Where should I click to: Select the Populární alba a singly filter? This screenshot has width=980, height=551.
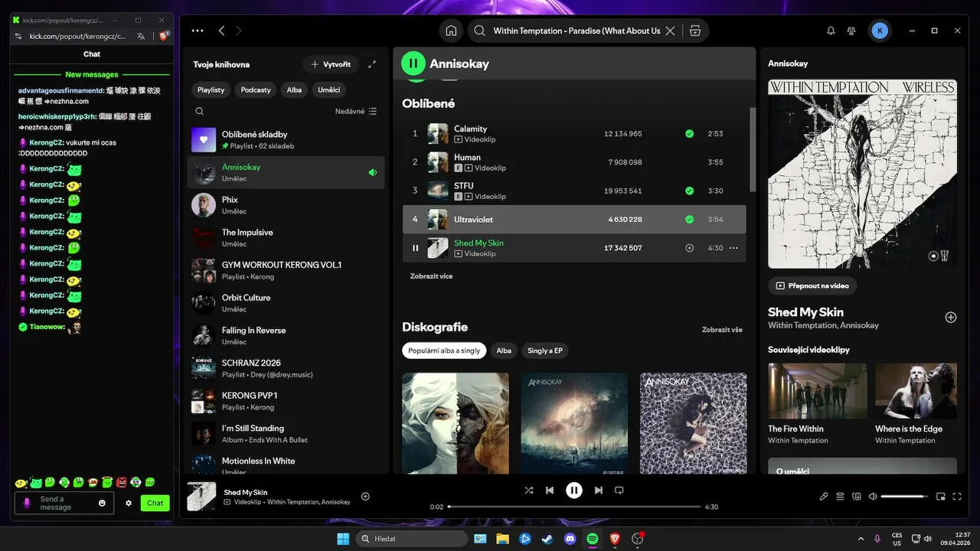point(444,350)
